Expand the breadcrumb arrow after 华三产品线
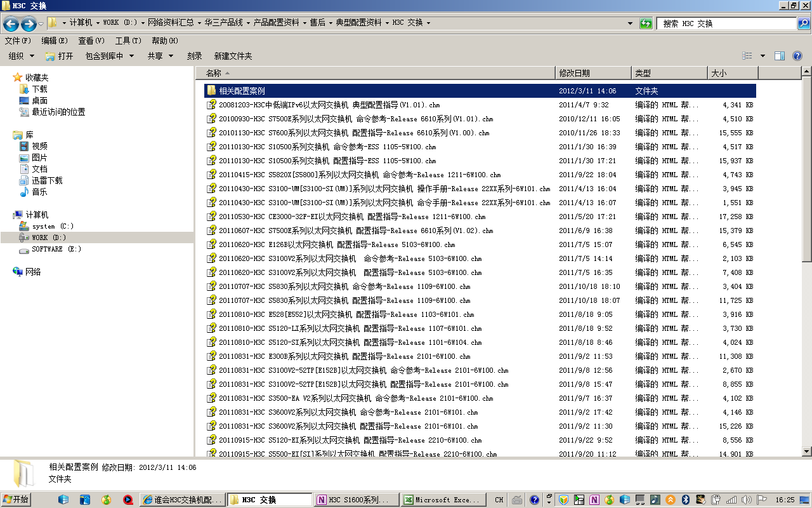This screenshot has width=812, height=508. [248, 23]
